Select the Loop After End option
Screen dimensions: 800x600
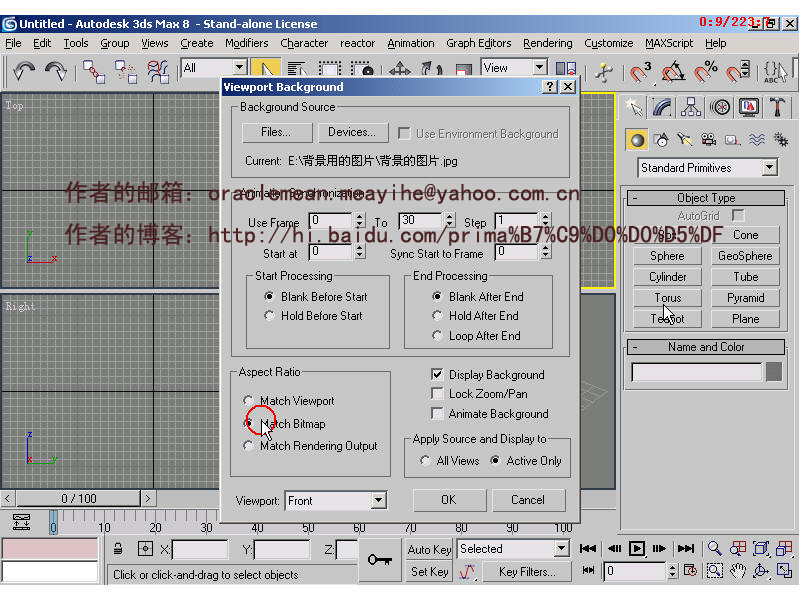pos(437,336)
